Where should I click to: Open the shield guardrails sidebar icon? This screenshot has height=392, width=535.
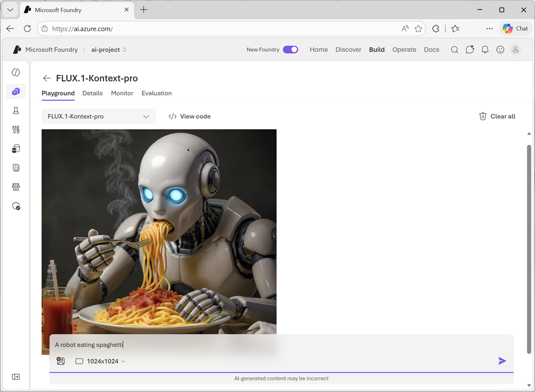point(16,206)
